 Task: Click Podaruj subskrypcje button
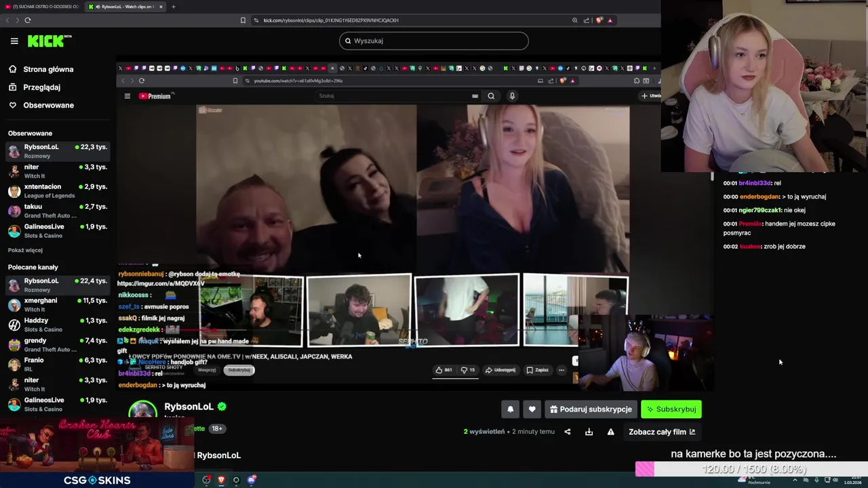pyautogui.click(x=590, y=409)
